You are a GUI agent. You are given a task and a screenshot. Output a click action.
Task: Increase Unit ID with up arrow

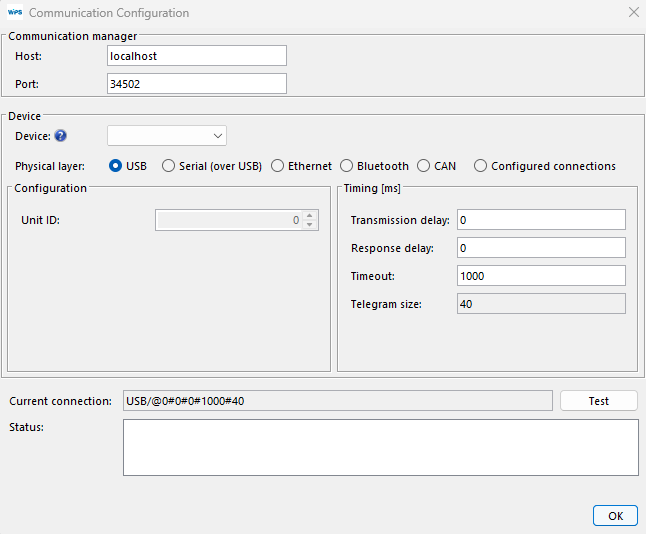click(310, 215)
